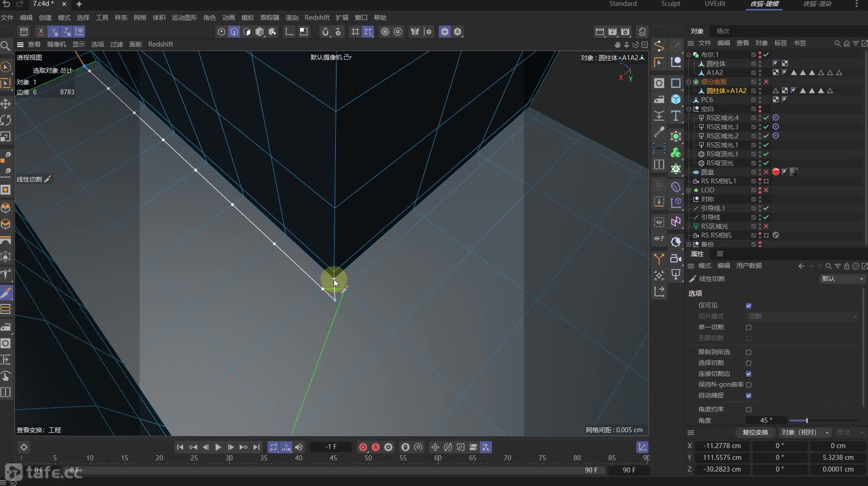Switch to the 场次 tab

click(x=723, y=31)
